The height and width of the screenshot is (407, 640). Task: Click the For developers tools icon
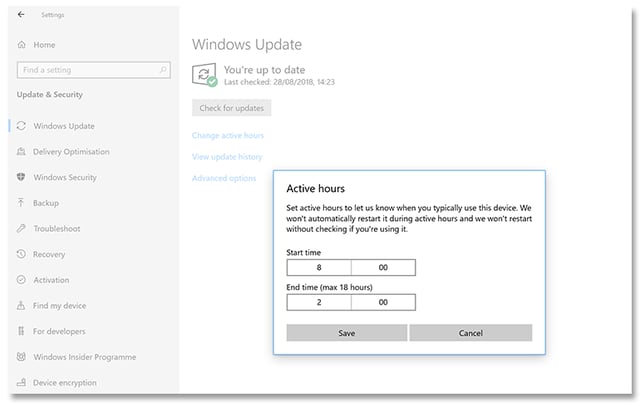pyautogui.click(x=21, y=331)
